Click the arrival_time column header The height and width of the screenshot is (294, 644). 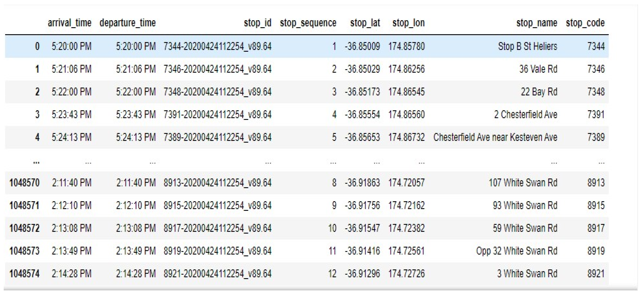[70, 23]
